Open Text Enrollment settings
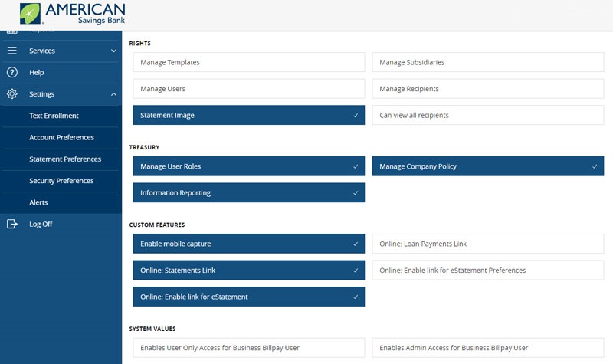613x364 pixels. (x=54, y=116)
